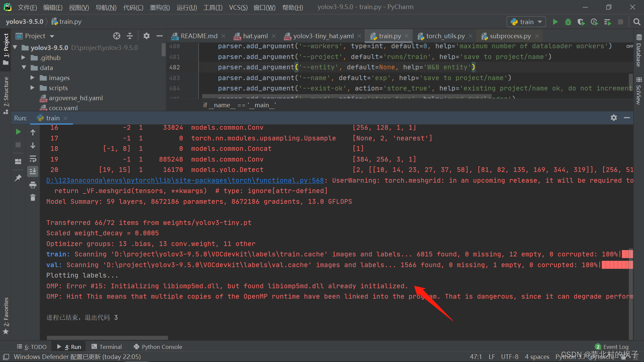This screenshot has height=362, width=644.
Task: Open the Database side tool window
Action: [x=639, y=51]
